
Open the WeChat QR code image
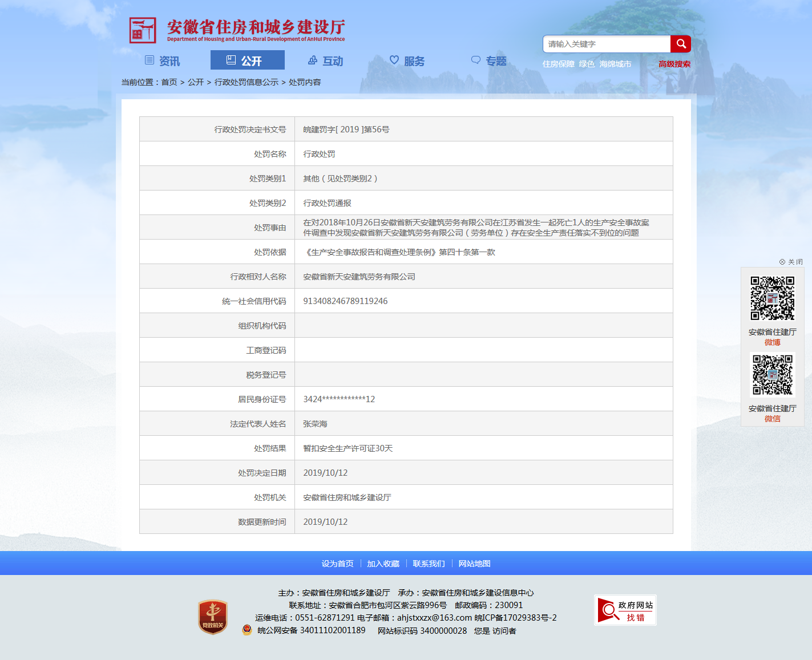pos(773,375)
